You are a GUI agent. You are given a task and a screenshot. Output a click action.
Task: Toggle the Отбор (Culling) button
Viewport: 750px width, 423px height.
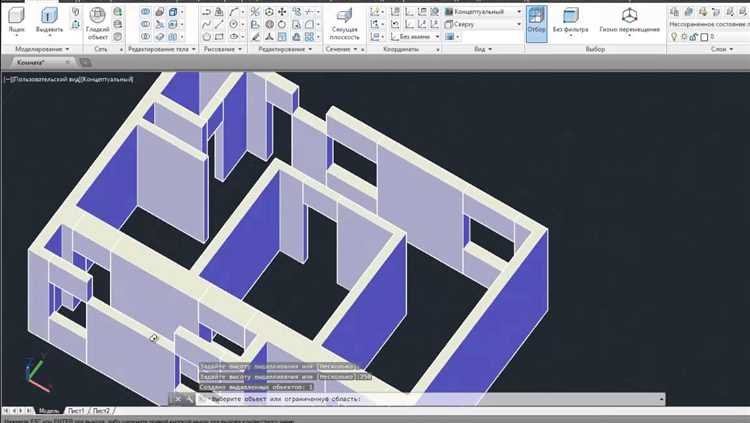tap(537, 20)
